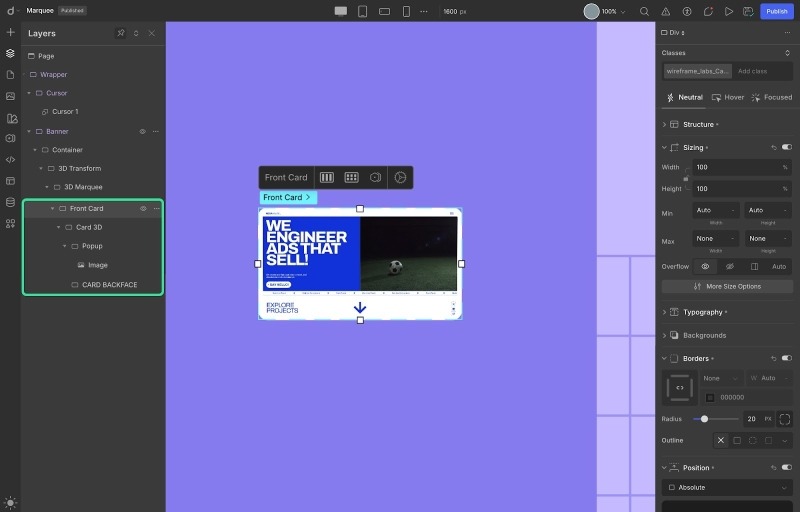Click the warnings triangle icon
This screenshot has height=512, width=800.
pyautogui.click(x=666, y=11)
